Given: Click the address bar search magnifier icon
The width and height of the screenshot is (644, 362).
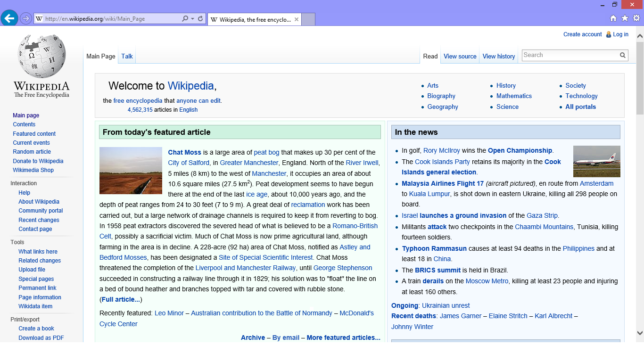Looking at the screenshot, I should coord(185,19).
